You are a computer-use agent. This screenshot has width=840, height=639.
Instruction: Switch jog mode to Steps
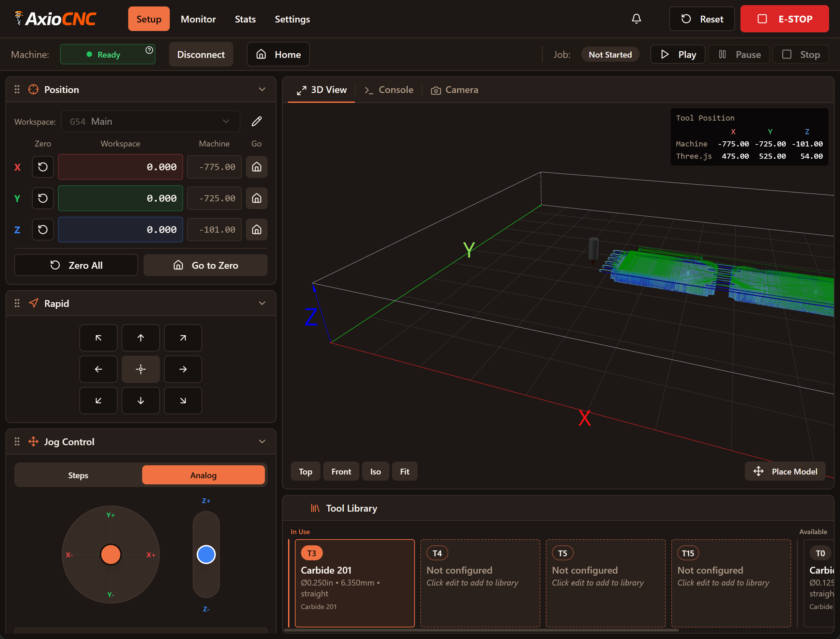pyautogui.click(x=78, y=475)
